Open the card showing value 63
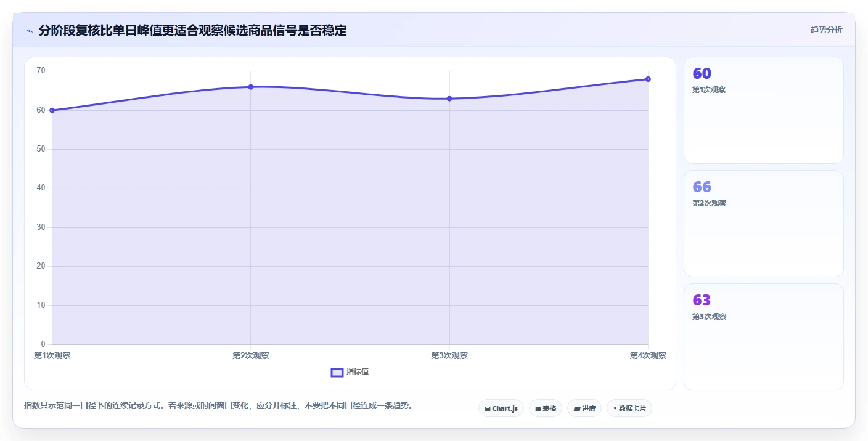The height and width of the screenshot is (441, 868). [763, 337]
